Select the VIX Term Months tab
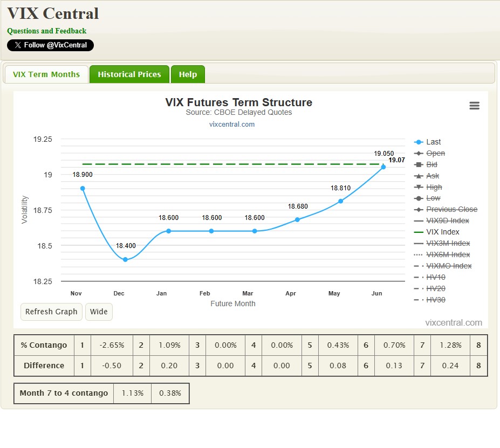500x448 pixels. 46,74
